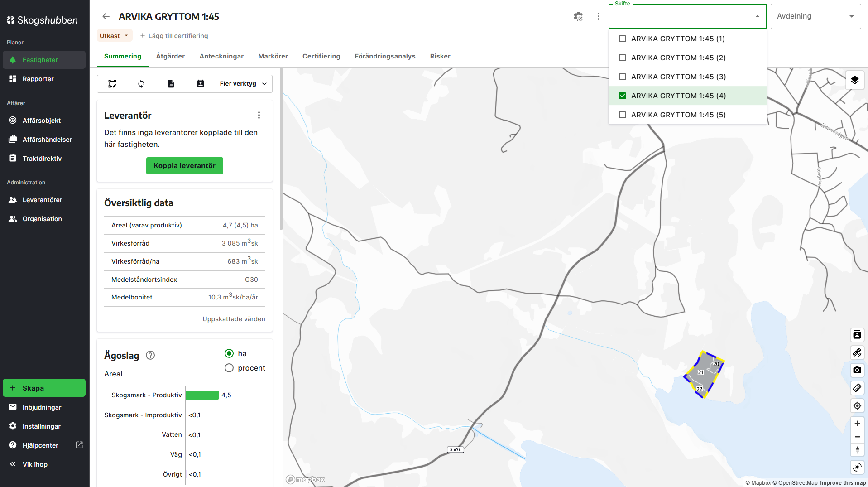Toggle 3D map view

click(x=857, y=467)
